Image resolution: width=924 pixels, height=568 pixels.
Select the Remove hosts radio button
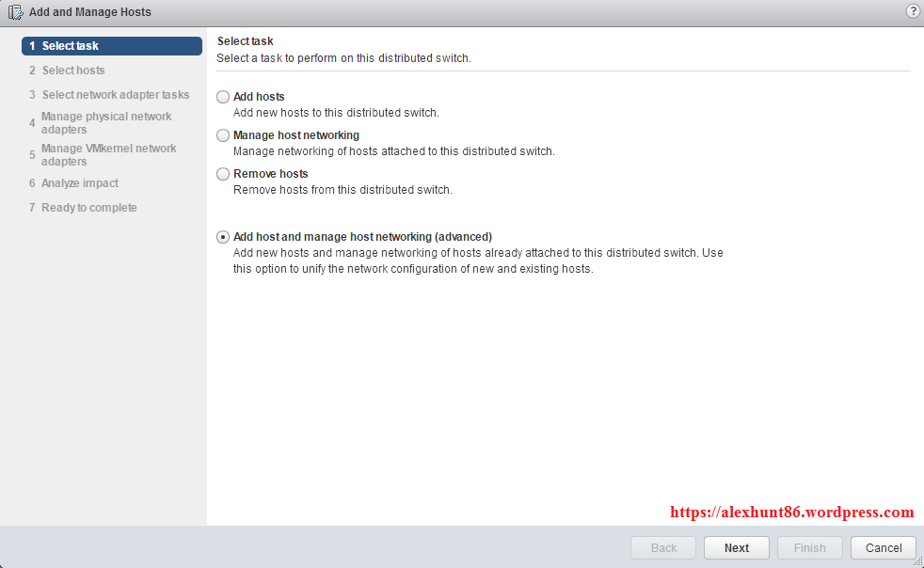tap(223, 174)
